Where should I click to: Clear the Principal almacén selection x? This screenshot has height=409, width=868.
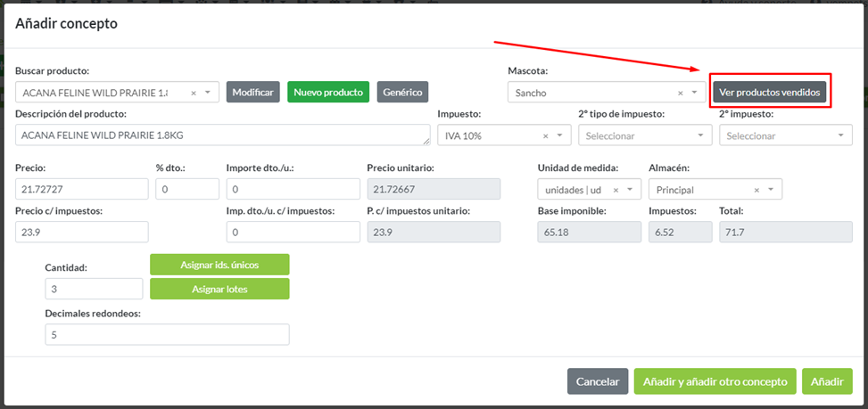click(x=756, y=190)
